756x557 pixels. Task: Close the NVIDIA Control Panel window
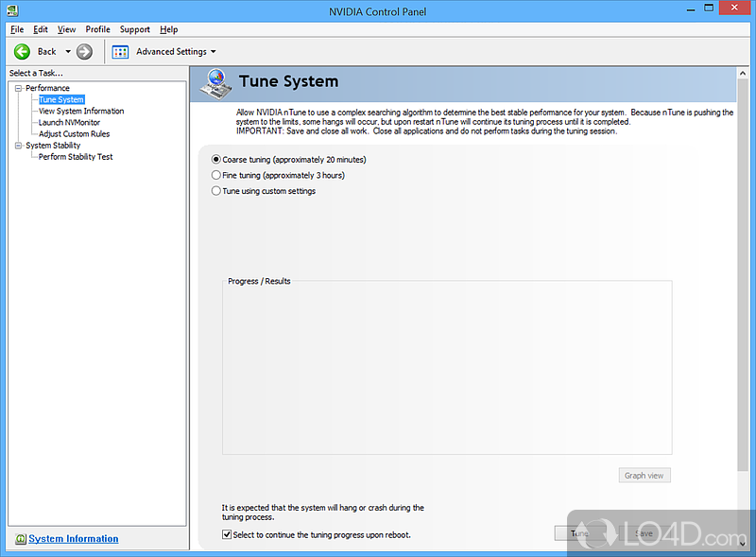735,8
